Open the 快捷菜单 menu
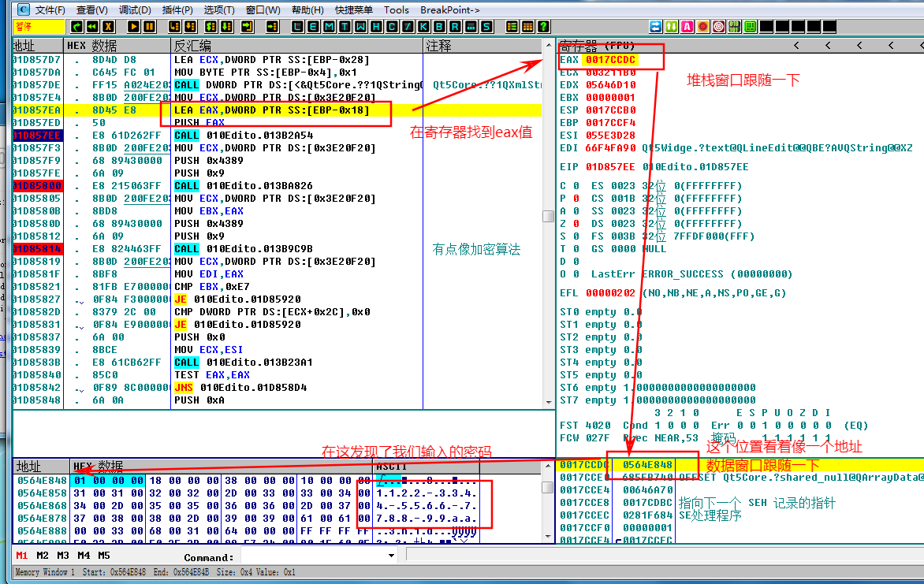Screen dimensions: 924x584 pos(353,10)
